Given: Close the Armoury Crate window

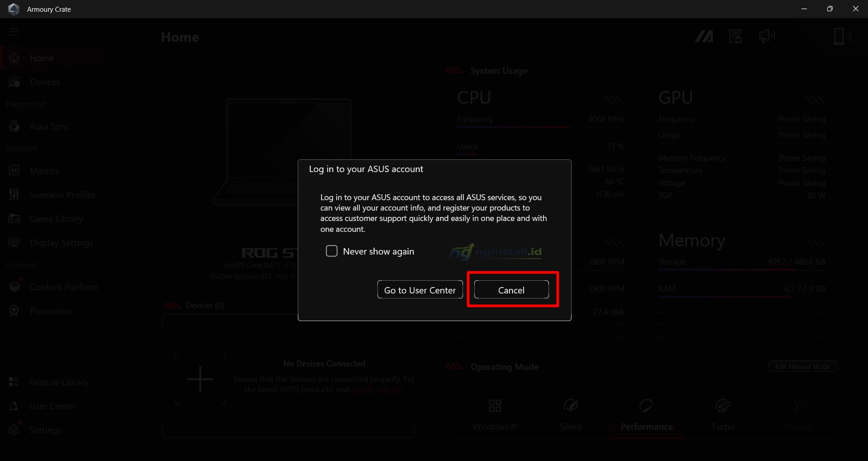Looking at the screenshot, I should pos(855,9).
